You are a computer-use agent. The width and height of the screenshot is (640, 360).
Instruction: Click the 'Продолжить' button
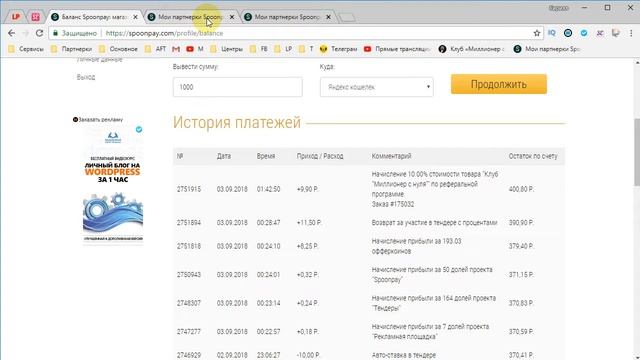(x=499, y=84)
